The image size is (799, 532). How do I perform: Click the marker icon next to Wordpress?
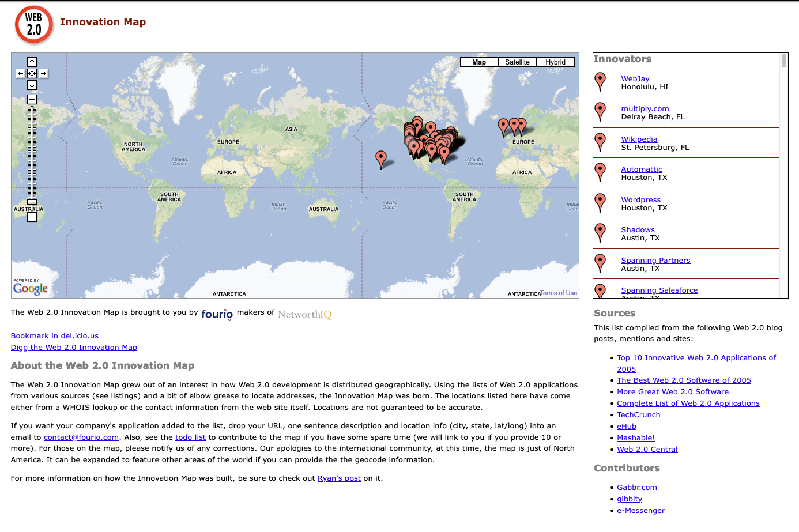coord(600,203)
